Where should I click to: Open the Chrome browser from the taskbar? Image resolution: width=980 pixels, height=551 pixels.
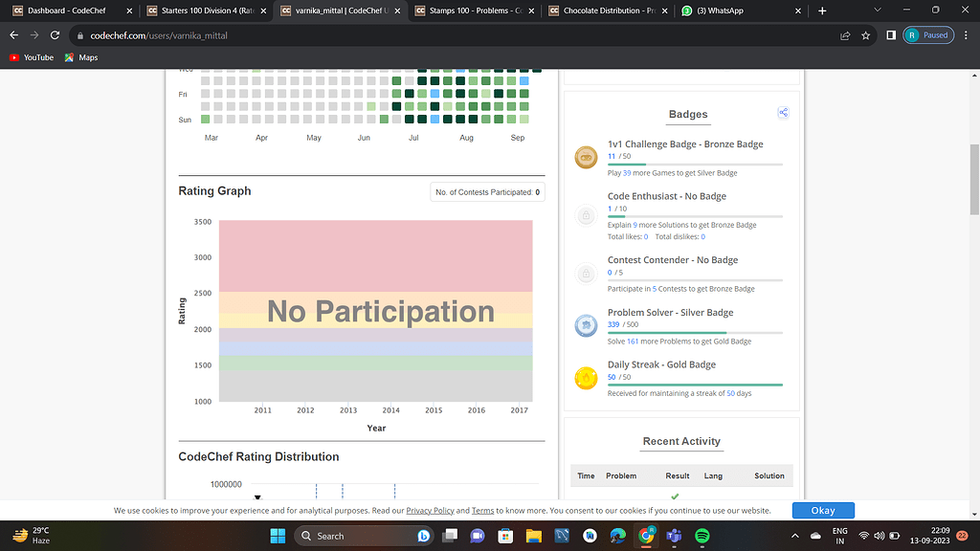point(646,536)
